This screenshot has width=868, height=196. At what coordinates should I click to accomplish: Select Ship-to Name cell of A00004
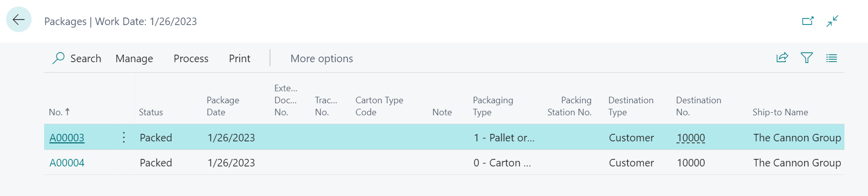point(797,163)
